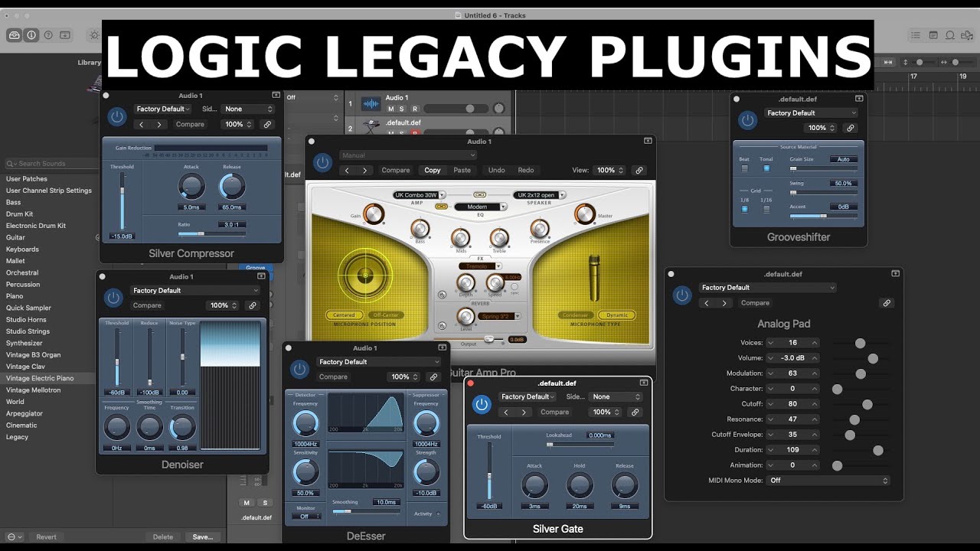Toggle the Analog Pad power button
This screenshot has height=551, width=980.
click(682, 295)
